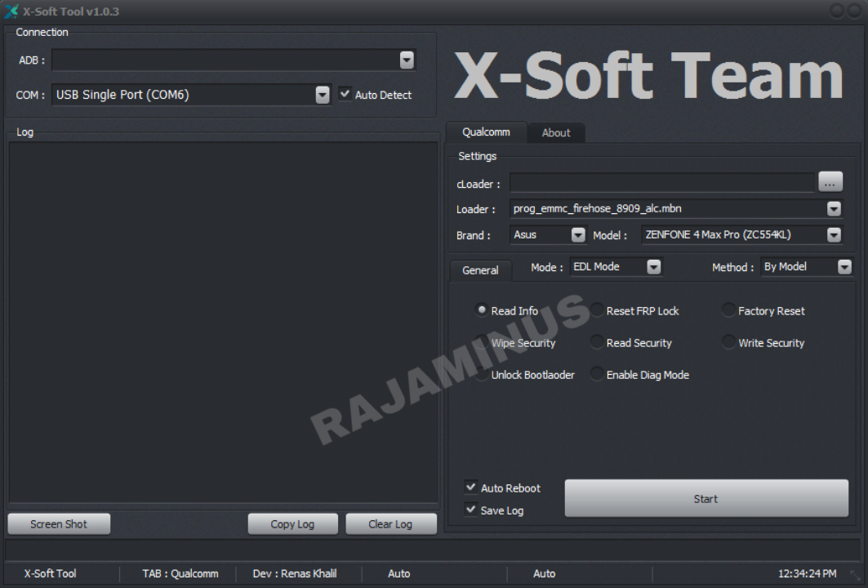This screenshot has width=868, height=588.
Task: Select the General sub-tab
Action: point(480,270)
